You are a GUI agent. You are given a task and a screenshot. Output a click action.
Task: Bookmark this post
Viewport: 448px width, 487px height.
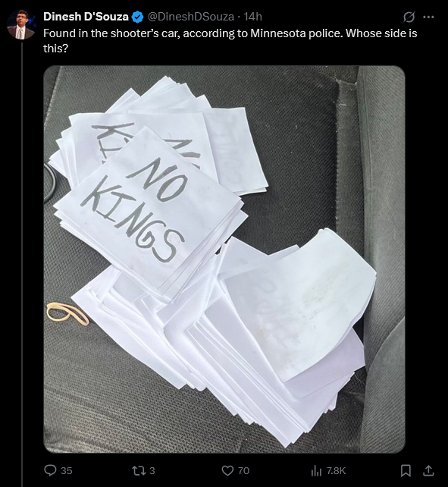406,471
